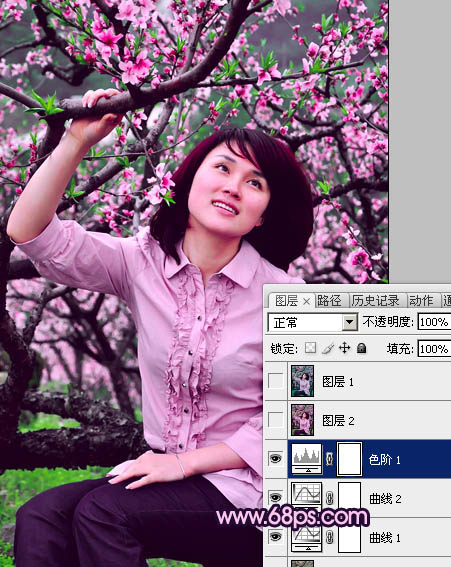Hide the 色阶 1 layer

276,459
